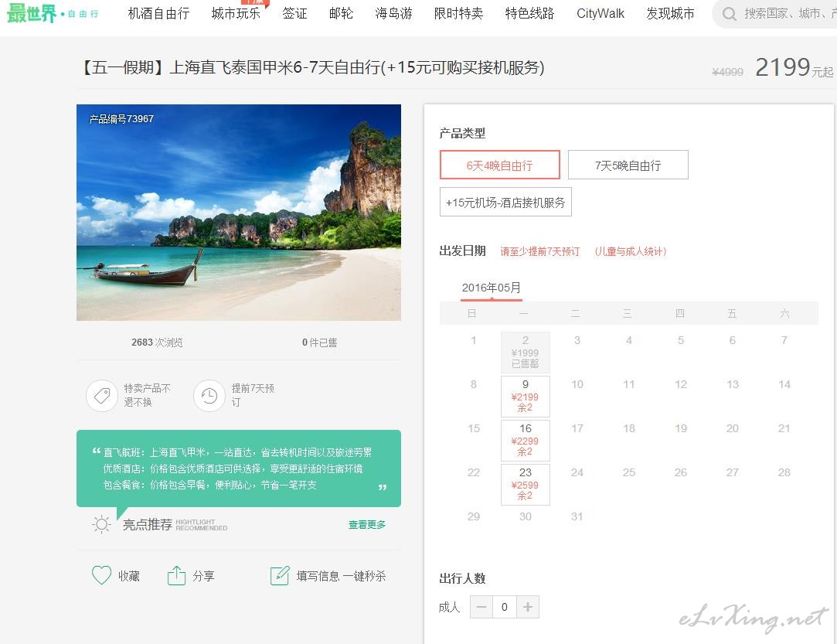The height and width of the screenshot is (644, 837).
Task: Open the 签证 menu item
Action: pos(294,13)
